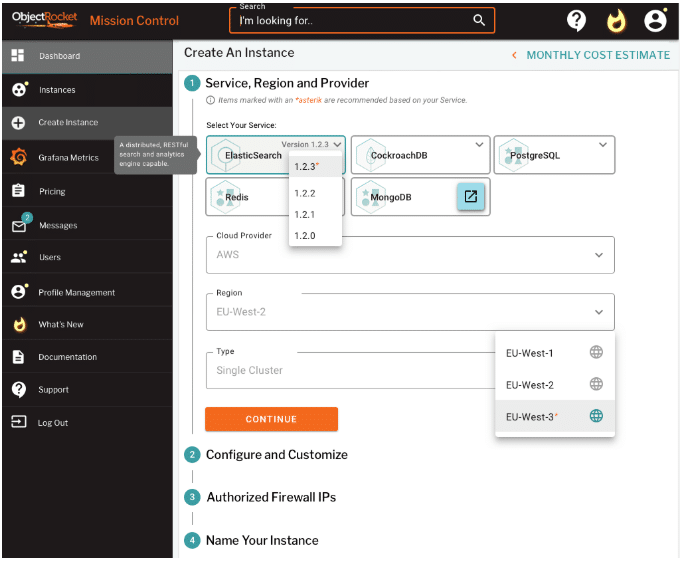Click the info icon beside the asterisk note
The image size is (681, 561).
[210, 100]
